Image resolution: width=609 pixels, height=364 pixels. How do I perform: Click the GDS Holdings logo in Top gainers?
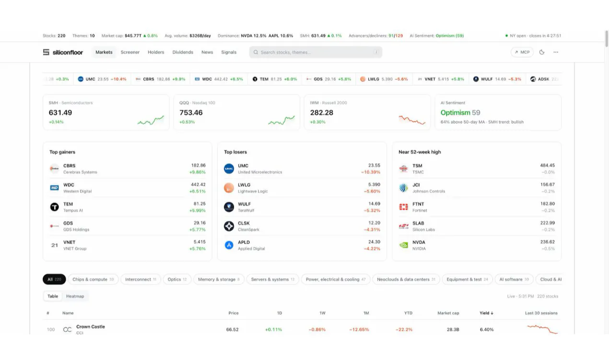[54, 226]
